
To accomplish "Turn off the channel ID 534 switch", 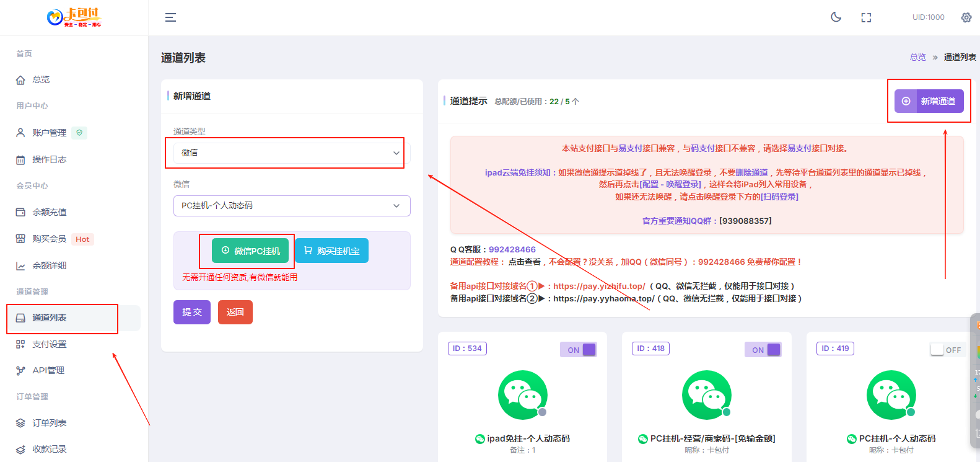I will [578, 350].
